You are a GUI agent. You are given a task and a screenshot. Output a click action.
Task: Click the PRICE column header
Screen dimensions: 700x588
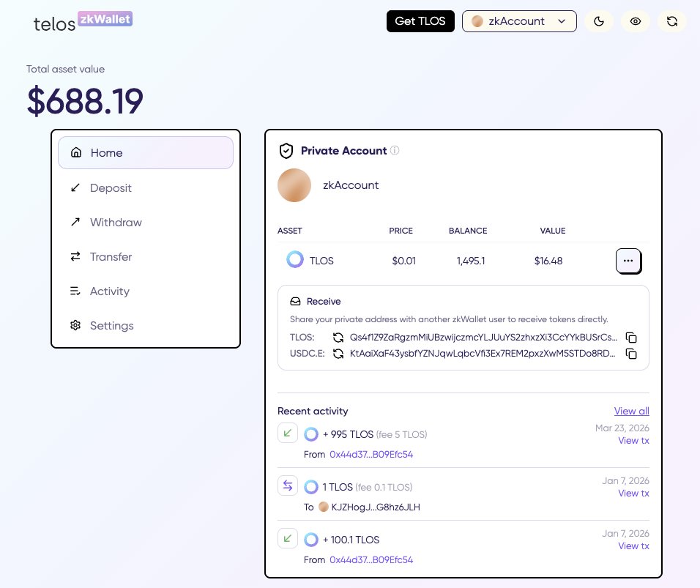pyautogui.click(x=401, y=231)
